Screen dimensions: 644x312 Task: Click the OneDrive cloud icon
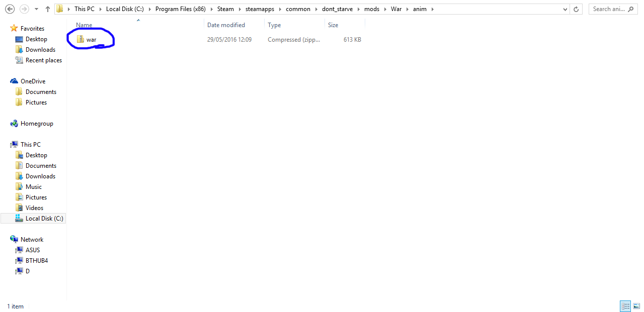click(14, 81)
